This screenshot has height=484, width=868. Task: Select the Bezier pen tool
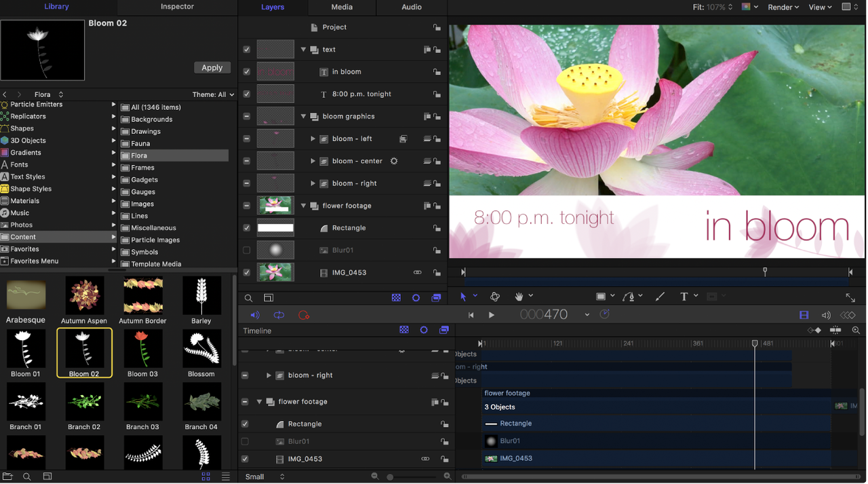coord(629,297)
